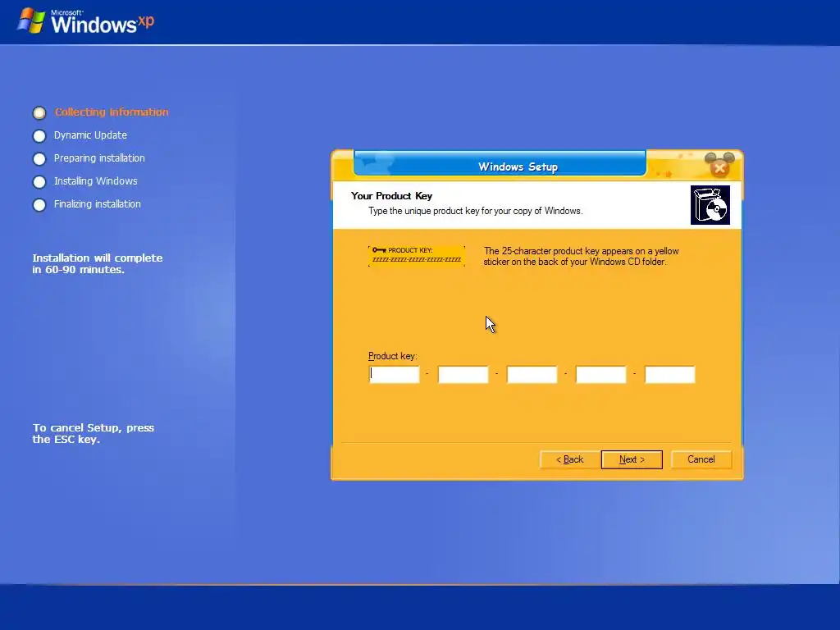Select the Preparing installation step bullet
Viewport: 840px width, 630px height.
tap(39, 159)
